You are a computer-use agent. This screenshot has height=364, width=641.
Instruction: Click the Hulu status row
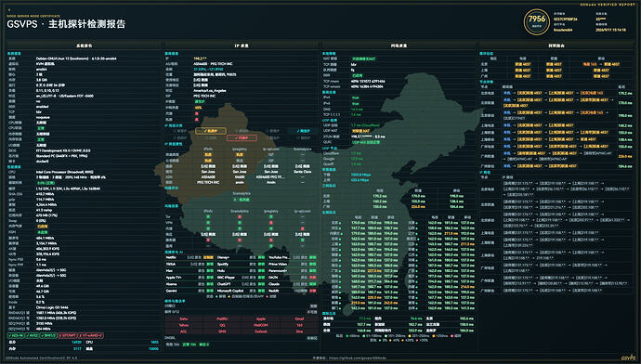[x=242, y=271]
